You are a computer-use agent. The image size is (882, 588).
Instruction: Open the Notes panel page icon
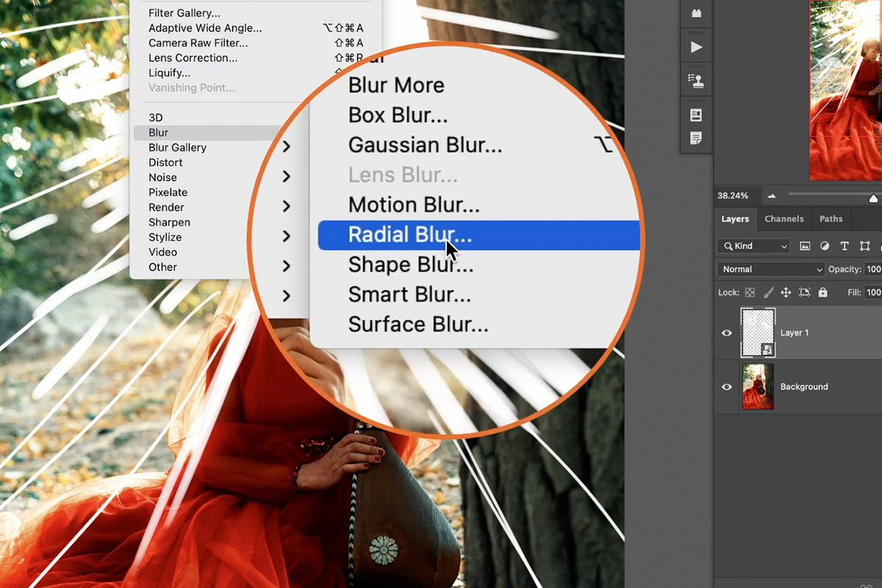[697, 138]
